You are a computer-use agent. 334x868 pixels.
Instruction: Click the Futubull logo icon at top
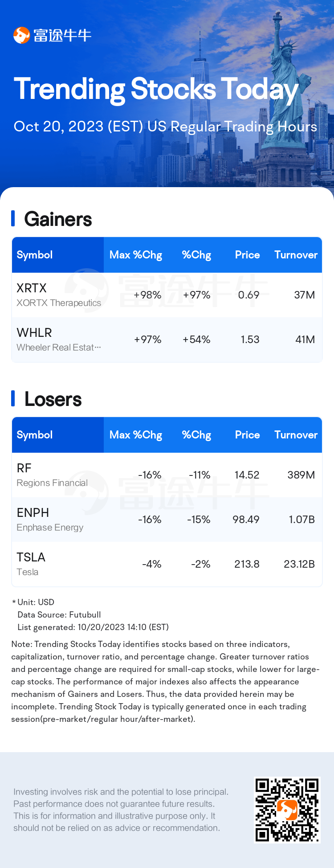[21, 35]
